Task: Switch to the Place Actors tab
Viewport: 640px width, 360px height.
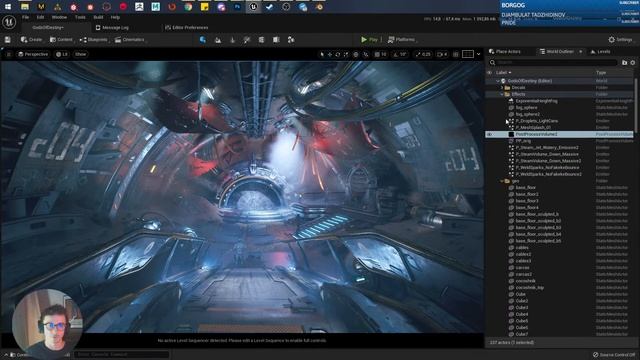Action: tap(504, 51)
